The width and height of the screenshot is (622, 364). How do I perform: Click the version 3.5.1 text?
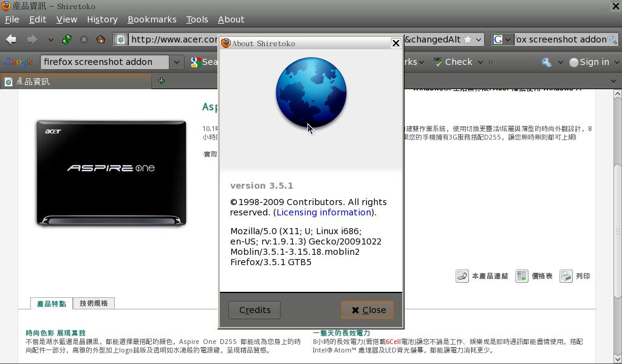261,186
